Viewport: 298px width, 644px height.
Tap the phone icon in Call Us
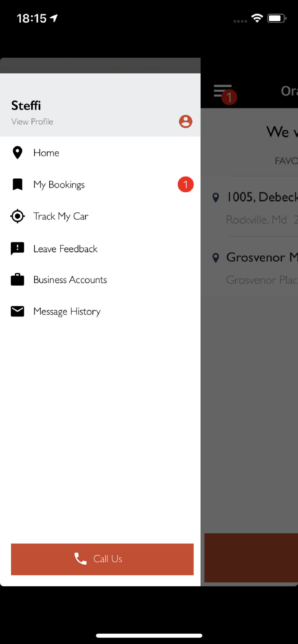coord(80,559)
